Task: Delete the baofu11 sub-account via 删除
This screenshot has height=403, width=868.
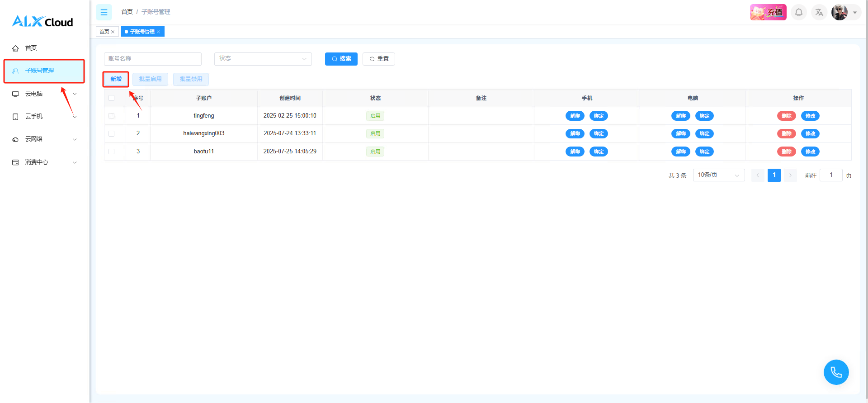Action: coord(786,152)
